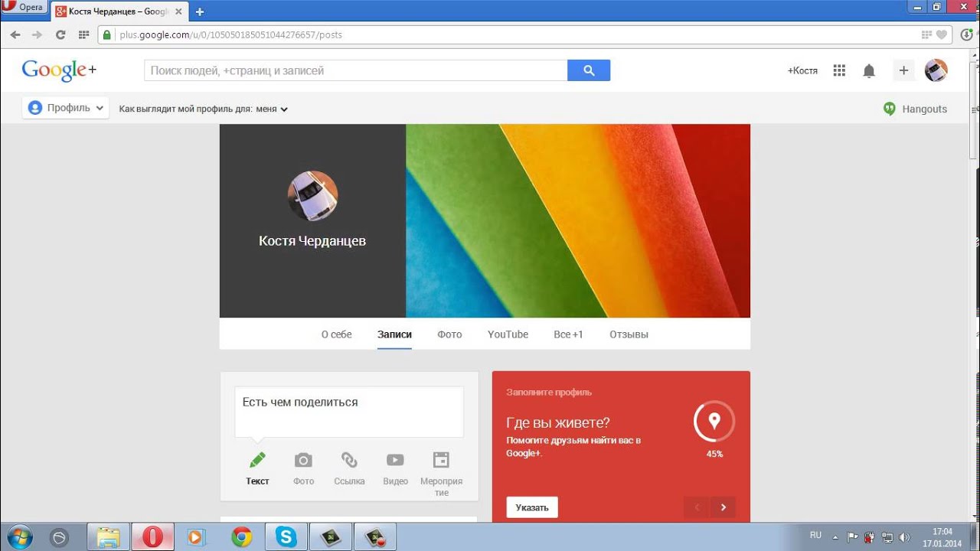Click the 45% profile completion text
The width and height of the screenshot is (980, 551).
pyautogui.click(x=714, y=454)
